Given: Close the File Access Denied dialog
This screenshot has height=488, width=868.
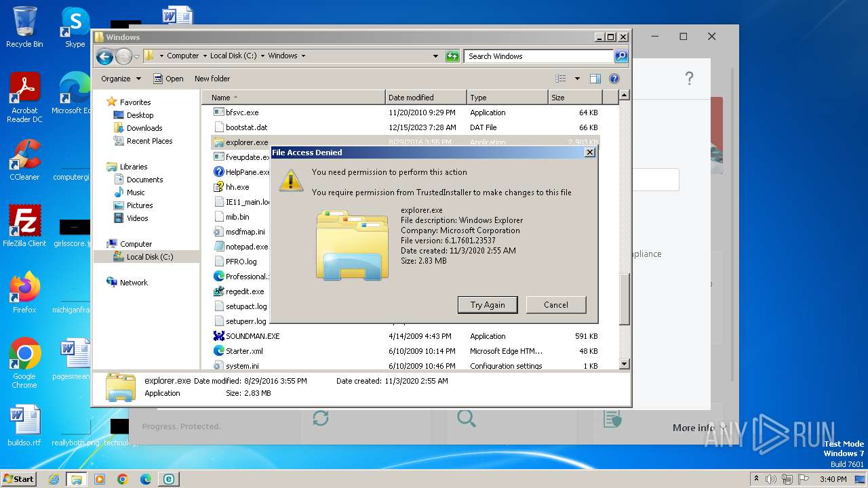Looking at the screenshot, I should (590, 152).
